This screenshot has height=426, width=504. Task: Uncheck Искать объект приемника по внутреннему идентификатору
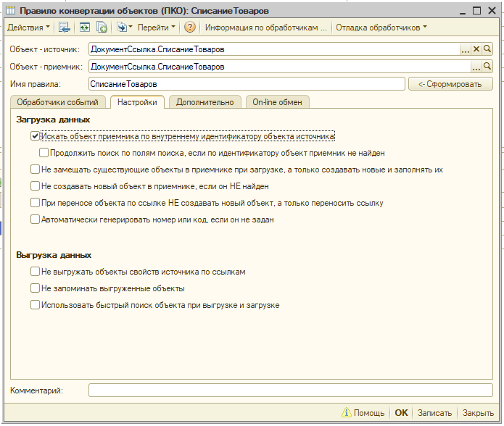point(35,136)
